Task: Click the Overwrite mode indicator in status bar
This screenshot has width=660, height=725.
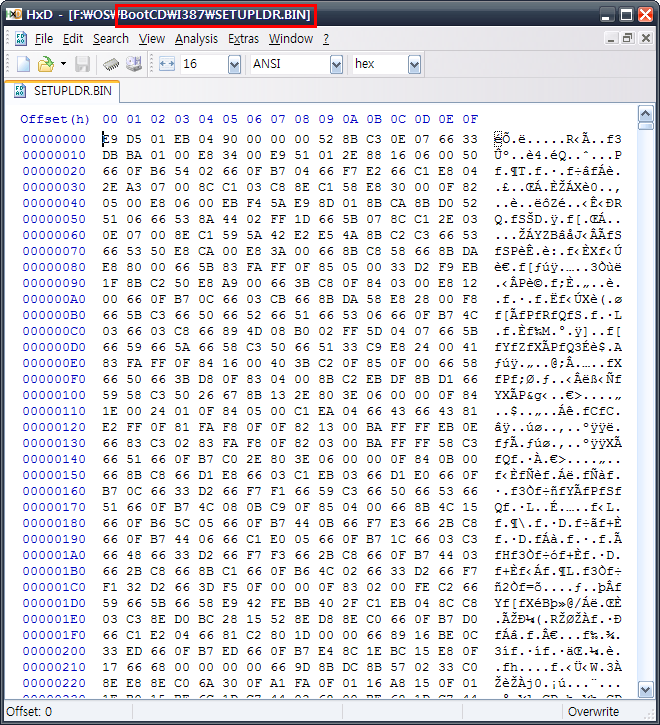Action: (x=593, y=711)
